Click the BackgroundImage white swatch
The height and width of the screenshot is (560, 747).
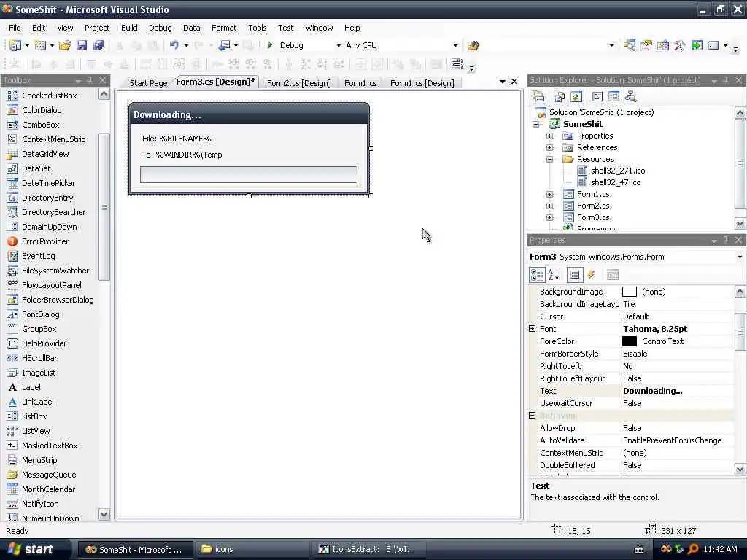coord(630,292)
